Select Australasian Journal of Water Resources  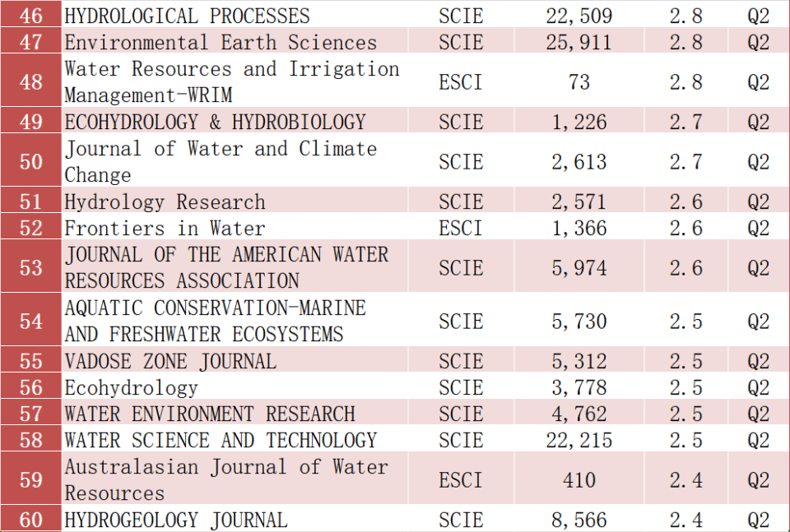pyautogui.click(x=225, y=479)
